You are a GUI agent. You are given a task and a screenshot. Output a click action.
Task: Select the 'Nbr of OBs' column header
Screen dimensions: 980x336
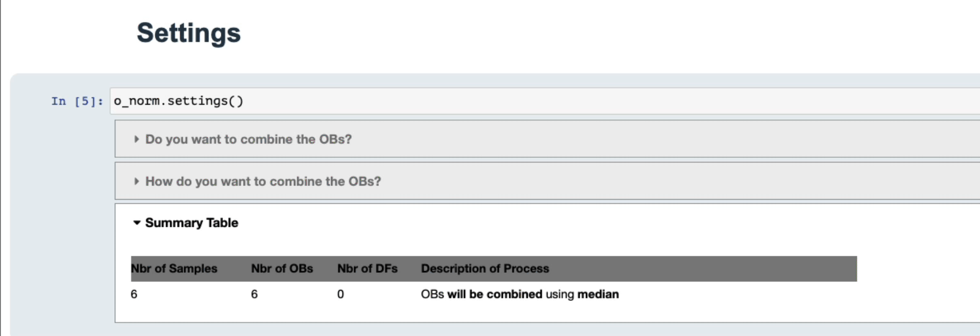pyautogui.click(x=282, y=268)
